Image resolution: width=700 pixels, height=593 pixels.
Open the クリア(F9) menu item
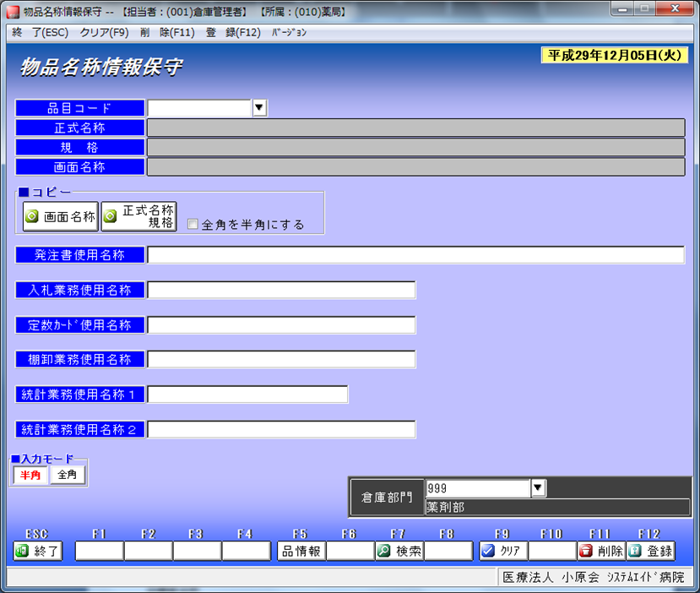[104, 33]
